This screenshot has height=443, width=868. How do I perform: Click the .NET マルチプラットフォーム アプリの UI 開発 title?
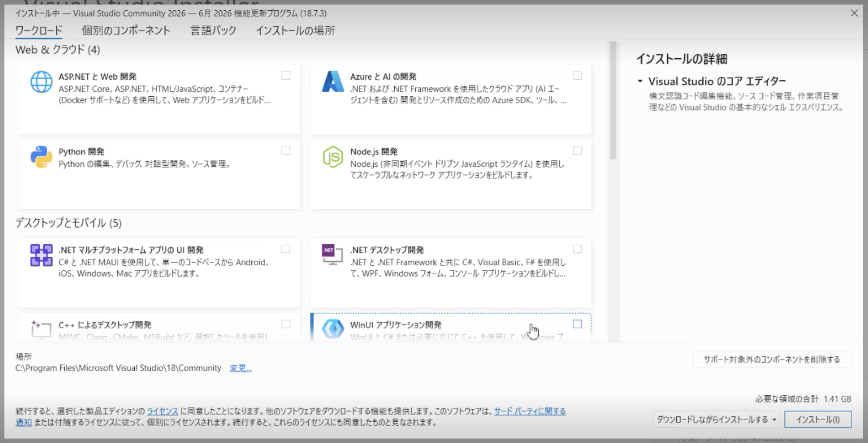click(131, 250)
